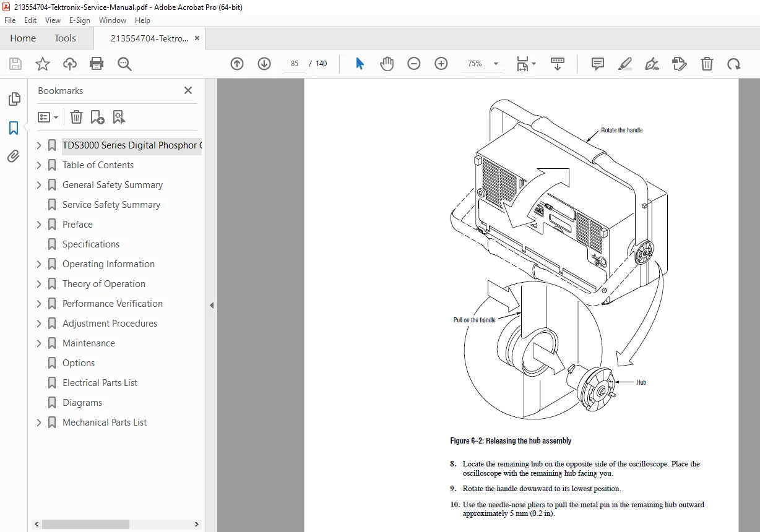The image size is (760, 532).
Task: Expand the Mechanical Parts List bookmark
Action: [39, 423]
